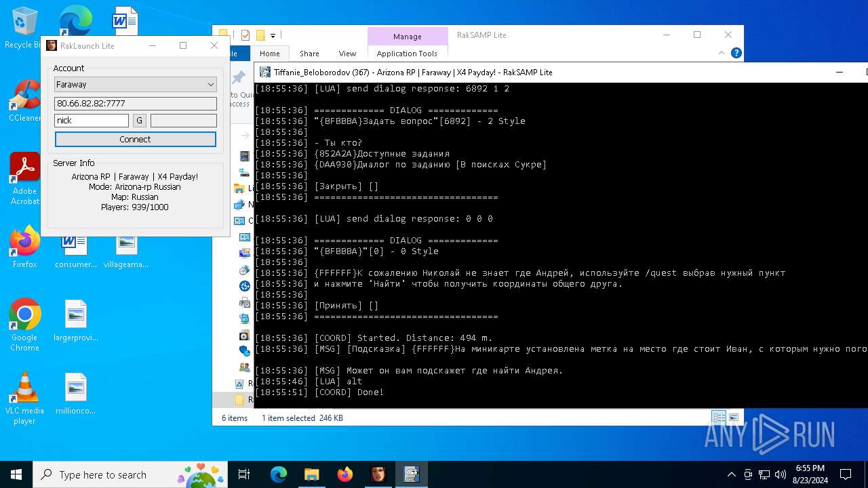Select the largerprovi... image file on desktop

tap(75, 320)
